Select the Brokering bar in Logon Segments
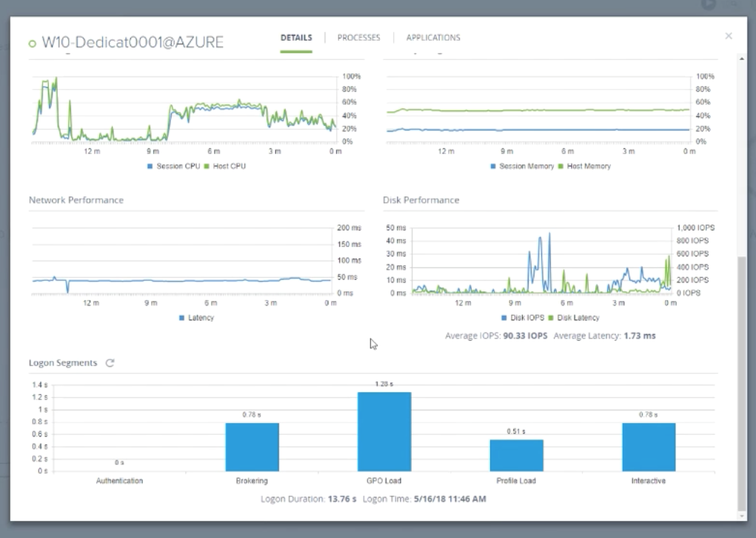This screenshot has width=756, height=538. [x=252, y=447]
